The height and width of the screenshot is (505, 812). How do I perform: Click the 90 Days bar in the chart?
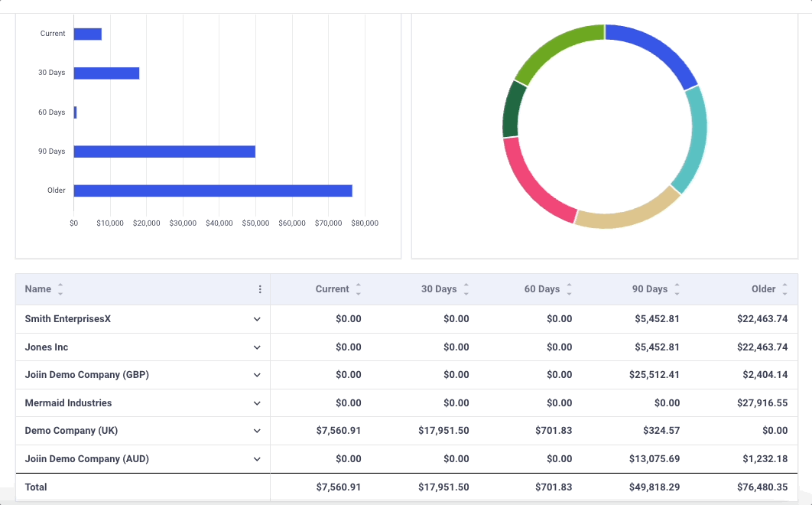(x=164, y=151)
